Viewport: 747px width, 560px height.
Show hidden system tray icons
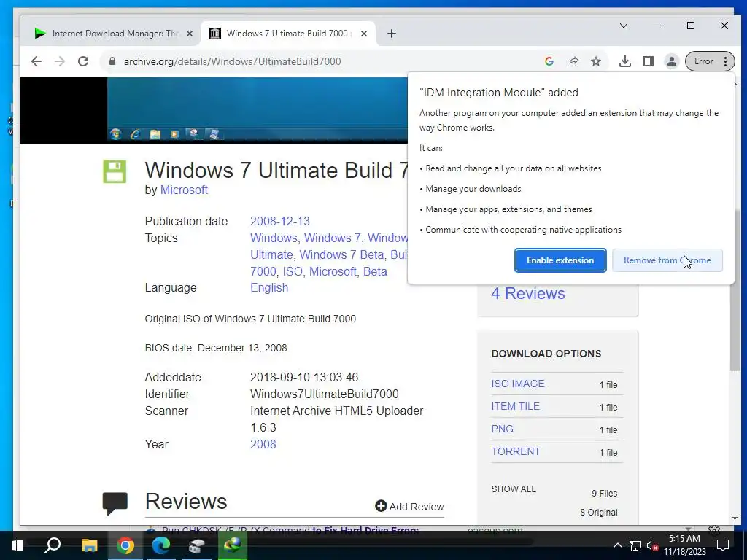click(x=617, y=545)
